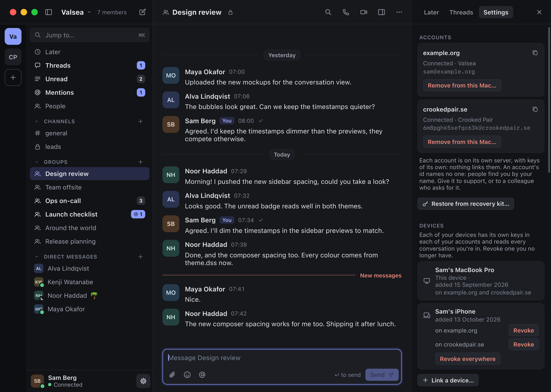This screenshot has height=392, width=551.
Task: Collapse the Direct Messages section
Action: pos(37,257)
